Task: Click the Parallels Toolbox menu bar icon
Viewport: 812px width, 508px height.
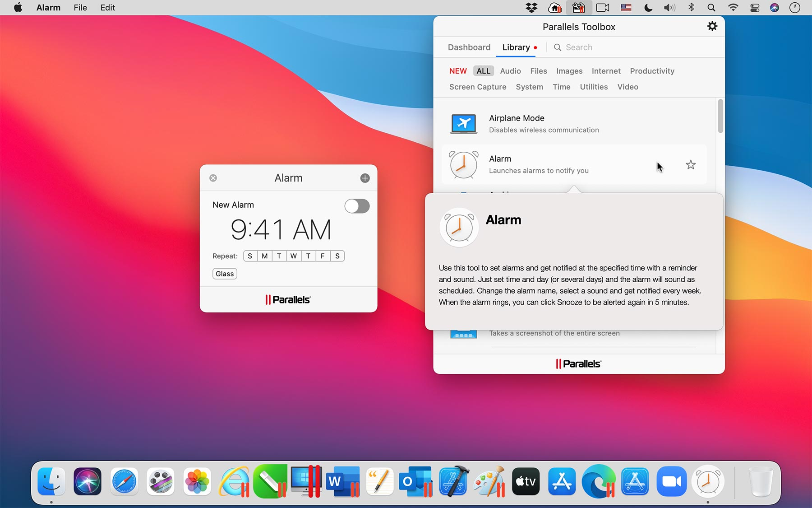Action: pyautogui.click(x=579, y=7)
